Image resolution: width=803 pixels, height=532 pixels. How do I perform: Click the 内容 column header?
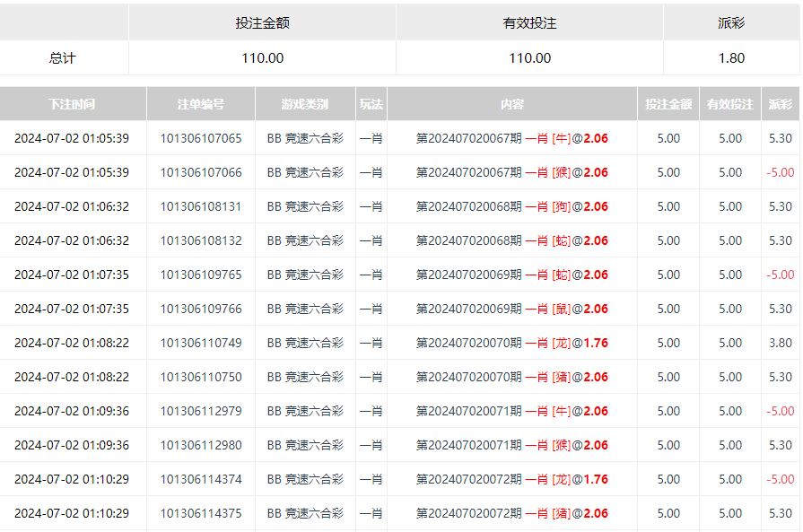[512, 104]
